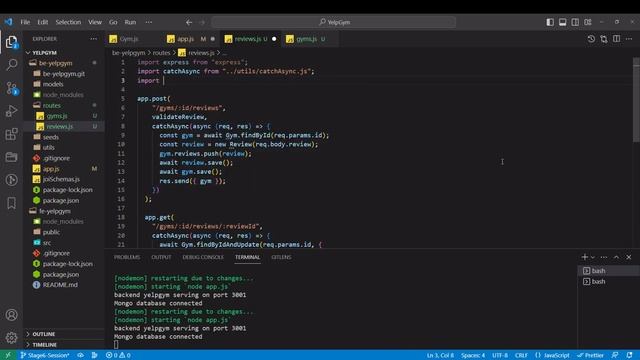Close the terminal panel
The height and width of the screenshot is (360, 640).
click(x=629, y=257)
